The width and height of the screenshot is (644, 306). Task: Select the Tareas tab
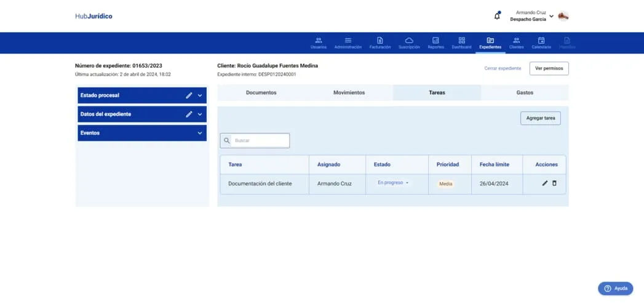[x=437, y=92]
